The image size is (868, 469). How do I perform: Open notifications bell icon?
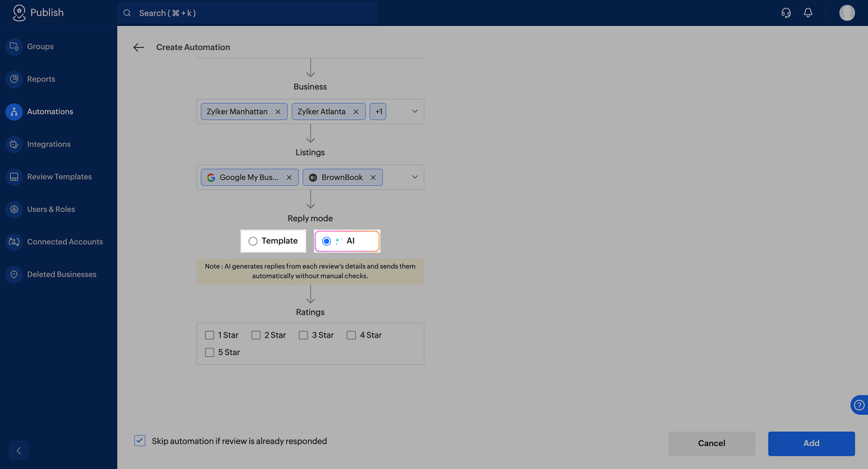[808, 13]
